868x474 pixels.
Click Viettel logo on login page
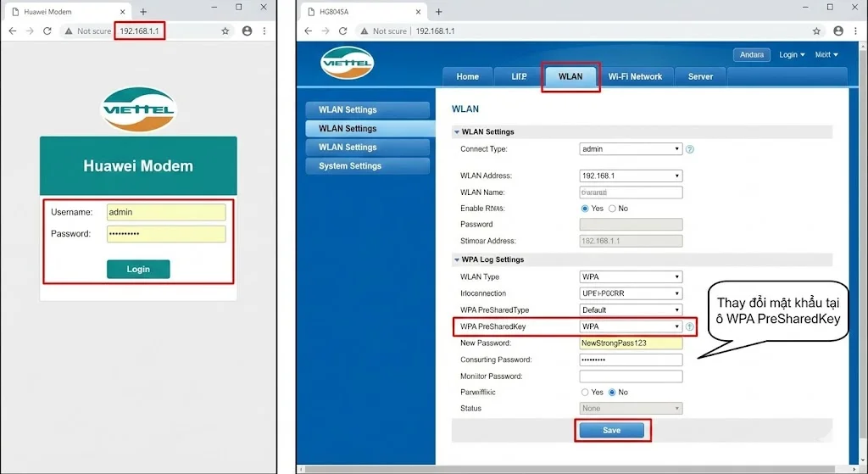tap(138, 109)
